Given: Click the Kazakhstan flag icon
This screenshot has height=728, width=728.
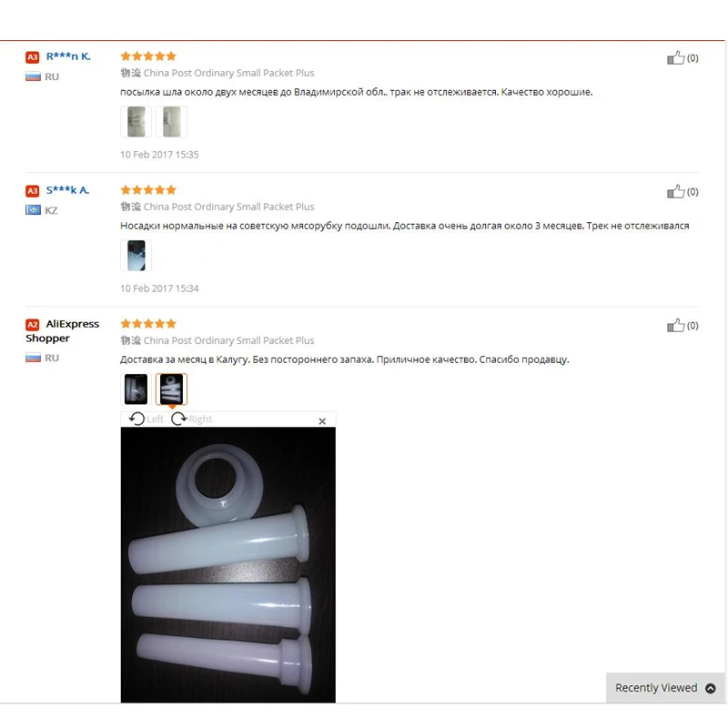Looking at the screenshot, I should [x=33, y=210].
